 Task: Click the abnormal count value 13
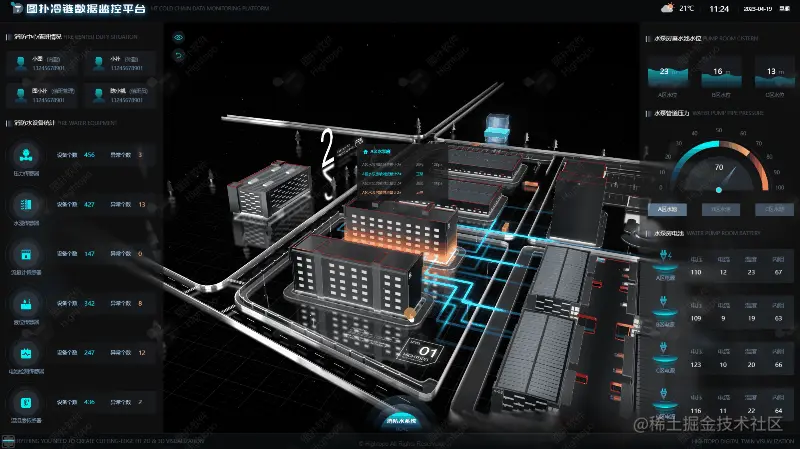142,204
